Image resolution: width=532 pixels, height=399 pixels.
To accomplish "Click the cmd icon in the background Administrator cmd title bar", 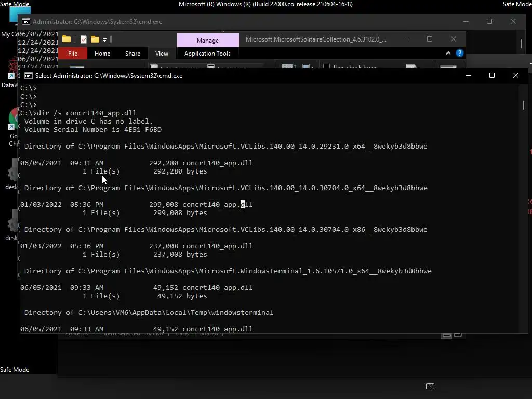I will pos(26,22).
